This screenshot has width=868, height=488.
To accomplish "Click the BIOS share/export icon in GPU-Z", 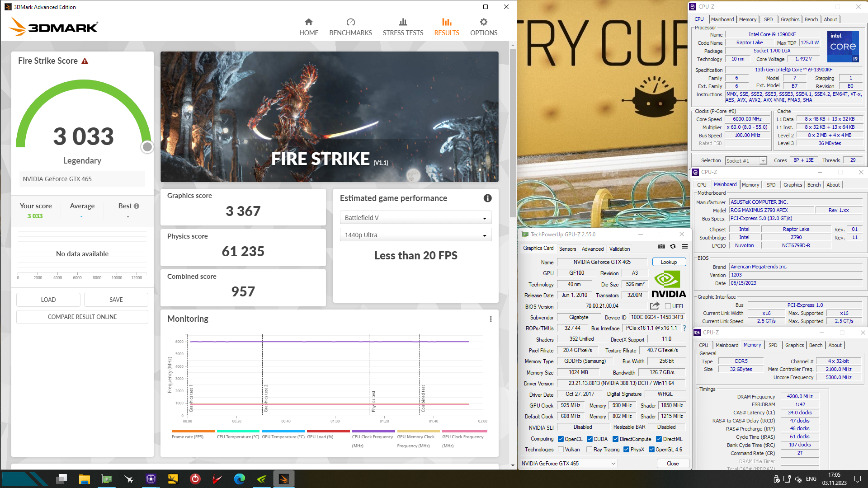I will [x=654, y=306].
